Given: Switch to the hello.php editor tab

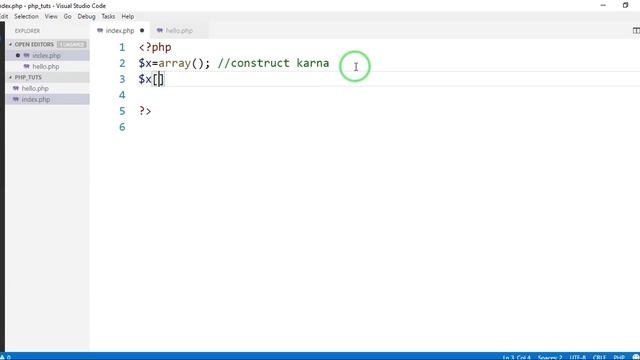Looking at the screenshot, I should click(x=179, y=31).
